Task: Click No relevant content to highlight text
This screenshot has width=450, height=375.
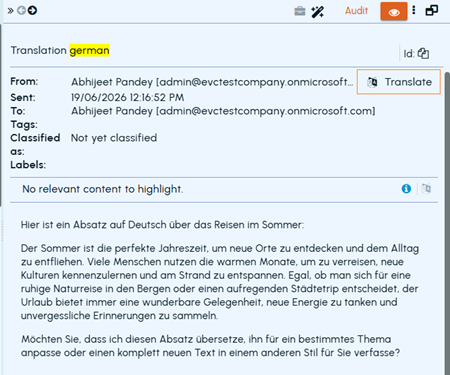Action: (x=103, y=189)
